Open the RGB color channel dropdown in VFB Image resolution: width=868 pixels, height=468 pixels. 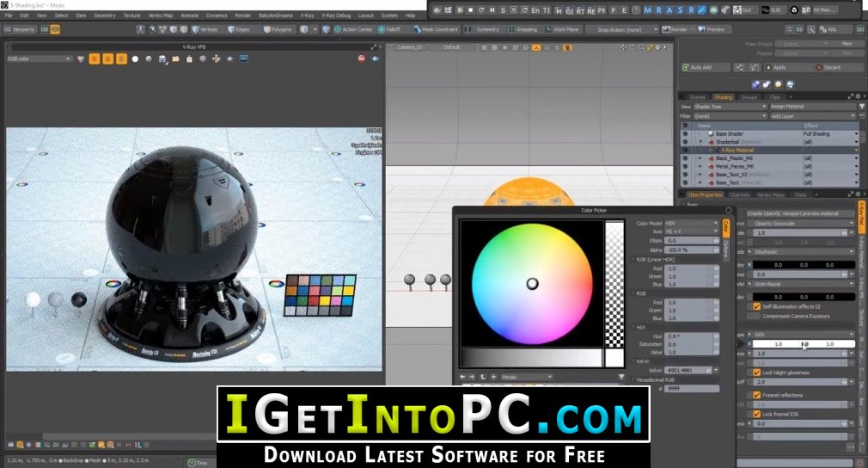[x=39, y=58]
